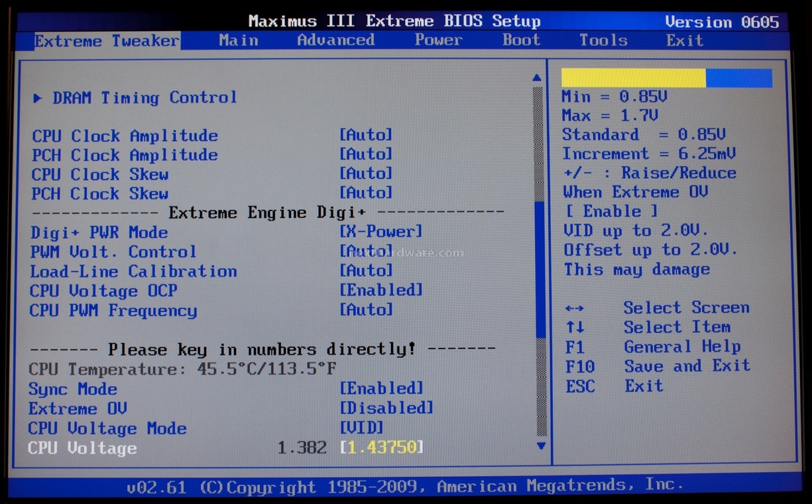812x504 pixels.
Task: Select the CPU Clock Amplitude label
Action: [x=125, y=136]
